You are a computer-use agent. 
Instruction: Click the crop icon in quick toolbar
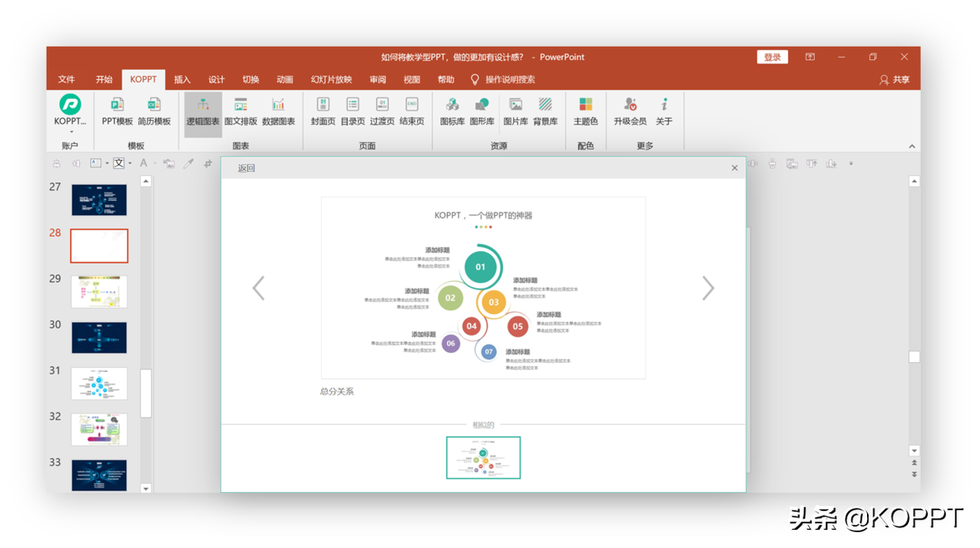click(208, 163)
